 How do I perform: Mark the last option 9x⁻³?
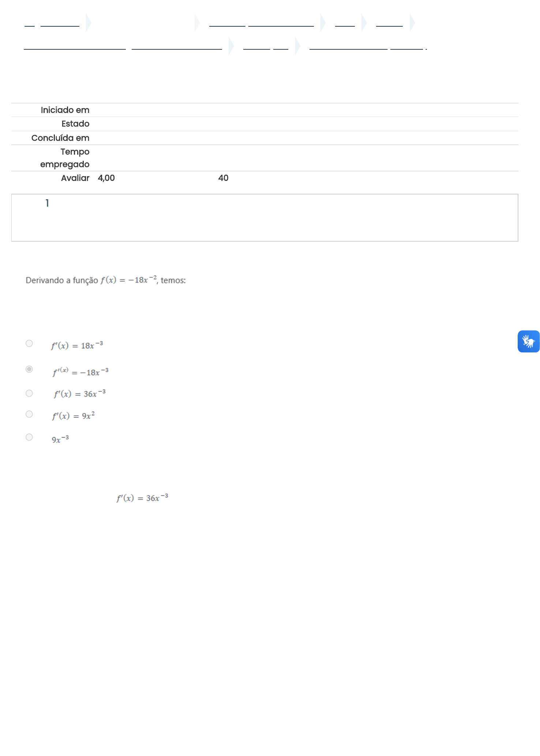pyautogui.click(x=29, y=437)
